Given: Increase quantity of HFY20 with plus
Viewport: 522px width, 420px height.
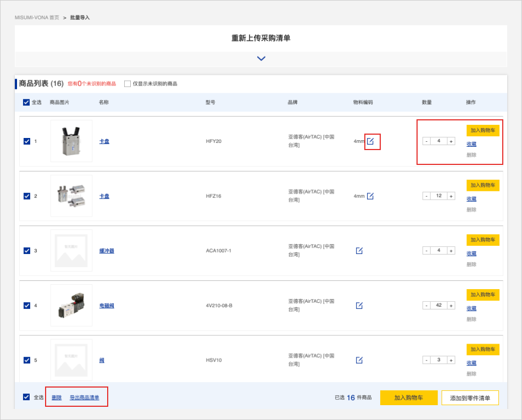Looking at the screenshot, I should tap(451, 141).
